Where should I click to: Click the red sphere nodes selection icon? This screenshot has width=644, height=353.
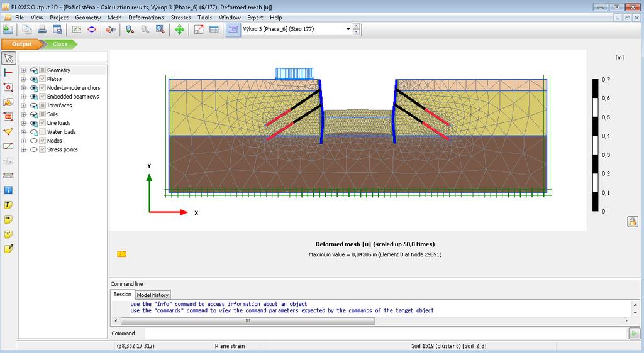point(111,30)
